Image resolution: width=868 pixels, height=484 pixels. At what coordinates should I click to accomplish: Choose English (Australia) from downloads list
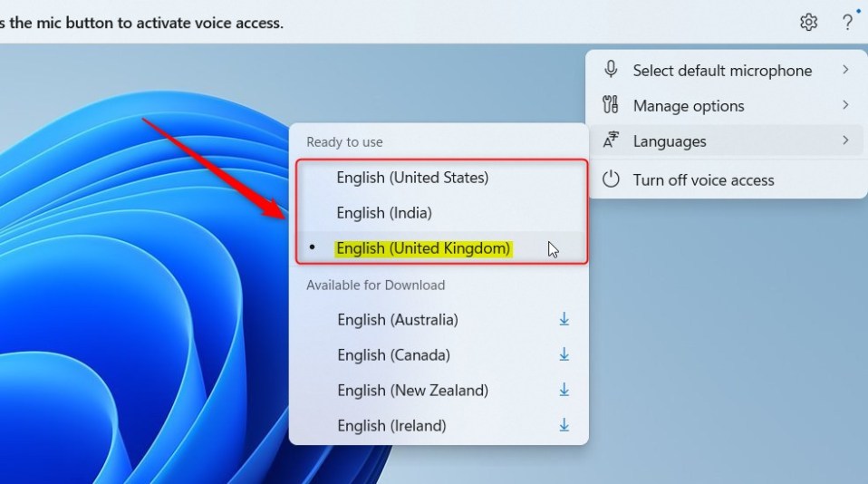pos(439,320)
